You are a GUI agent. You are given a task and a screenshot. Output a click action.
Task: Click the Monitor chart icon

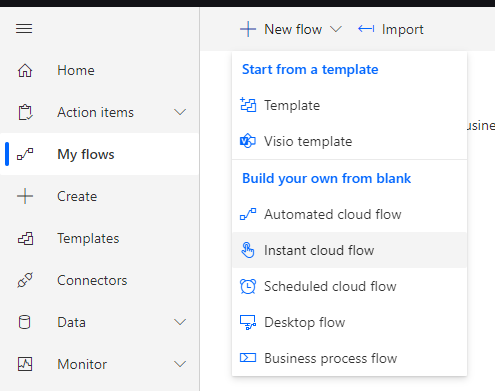click(25, 364)
